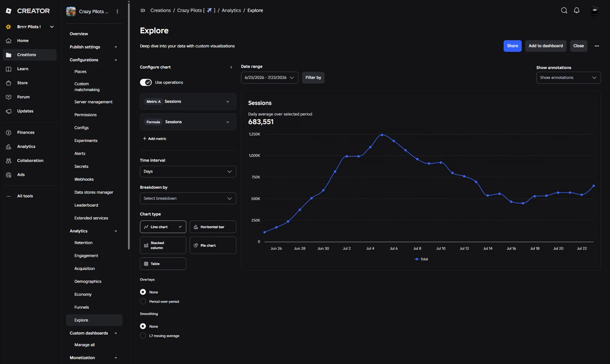Open the Crazy Pilots three-dot menu
This screenshot has width=610, height=364.
[117, 11]
